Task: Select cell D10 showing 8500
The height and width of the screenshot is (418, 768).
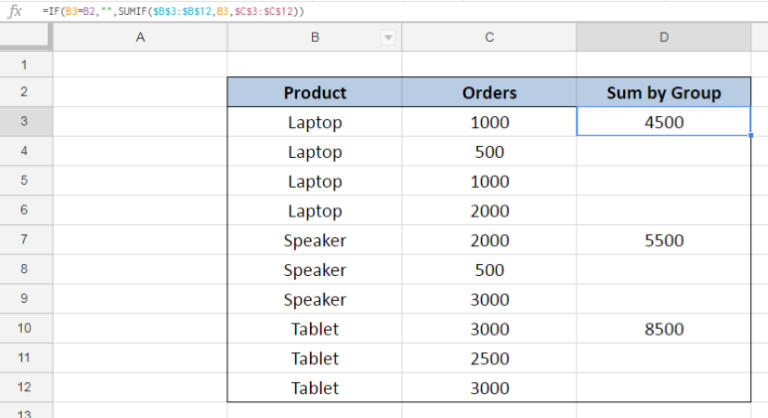Action: click(664, 328)
